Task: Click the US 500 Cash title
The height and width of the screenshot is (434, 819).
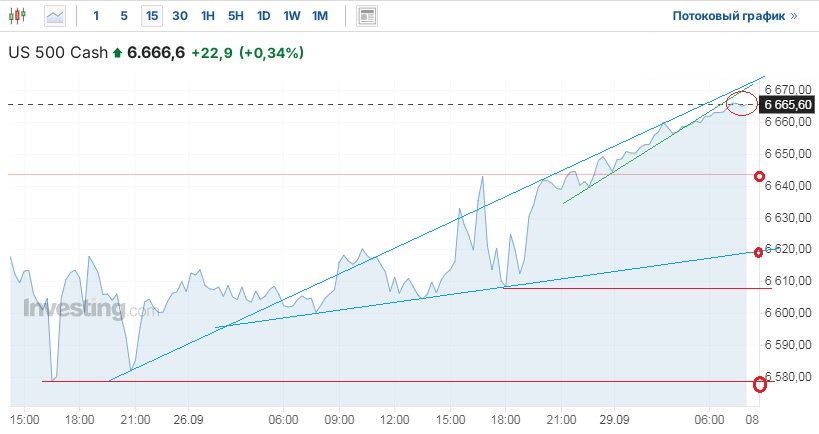Action: tap(57, 52)
